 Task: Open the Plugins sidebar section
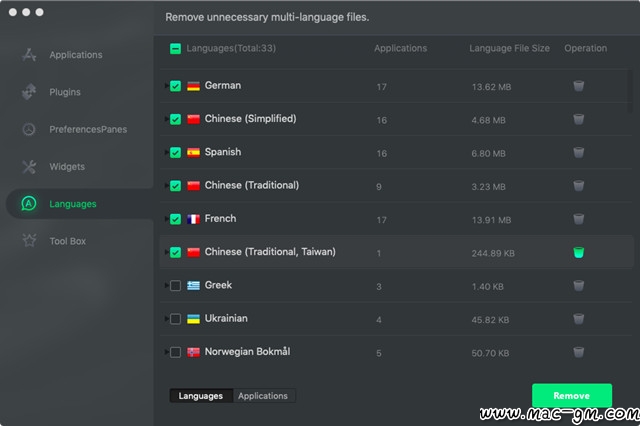click(65, 92)
